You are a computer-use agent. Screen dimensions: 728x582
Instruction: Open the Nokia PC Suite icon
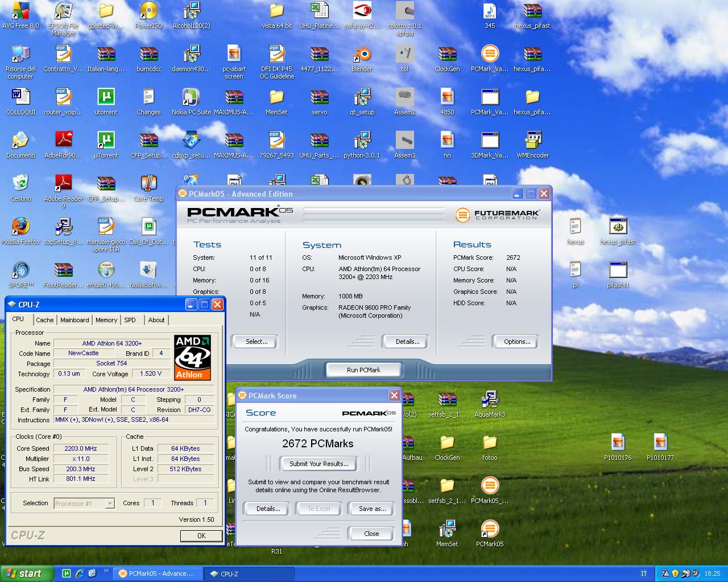tap(191, 102)
